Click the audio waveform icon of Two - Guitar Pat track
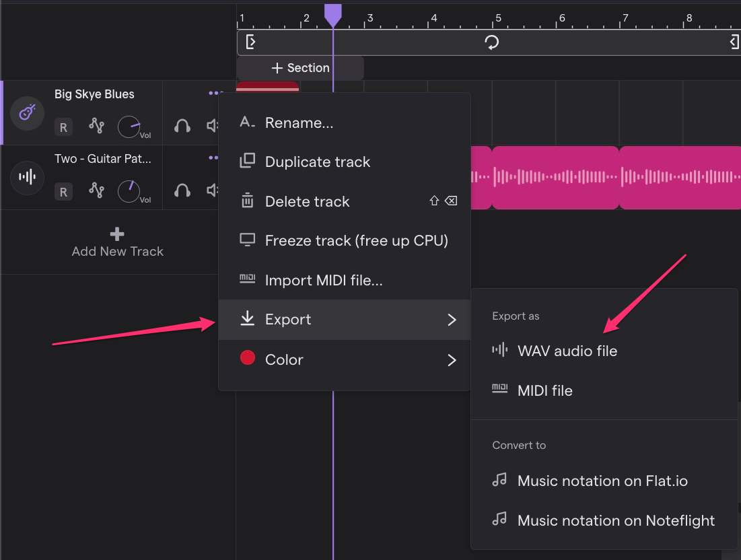This screenshot has width=741, height=560. [28, 177]
